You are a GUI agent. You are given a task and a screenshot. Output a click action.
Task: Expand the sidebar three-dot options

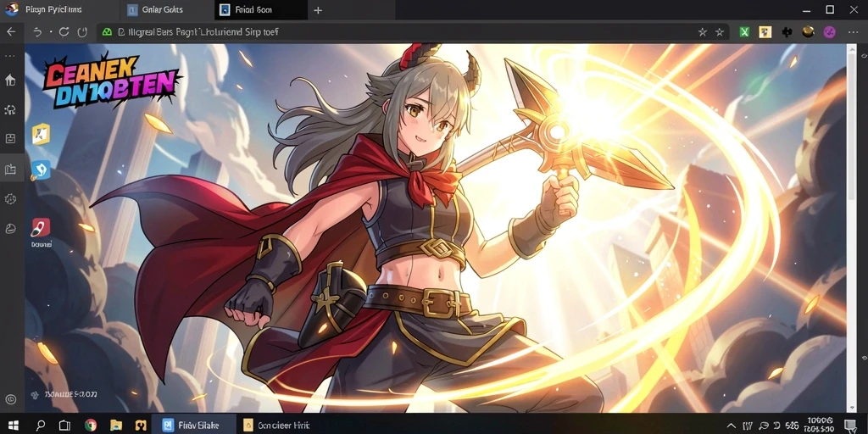click(10, 56)
